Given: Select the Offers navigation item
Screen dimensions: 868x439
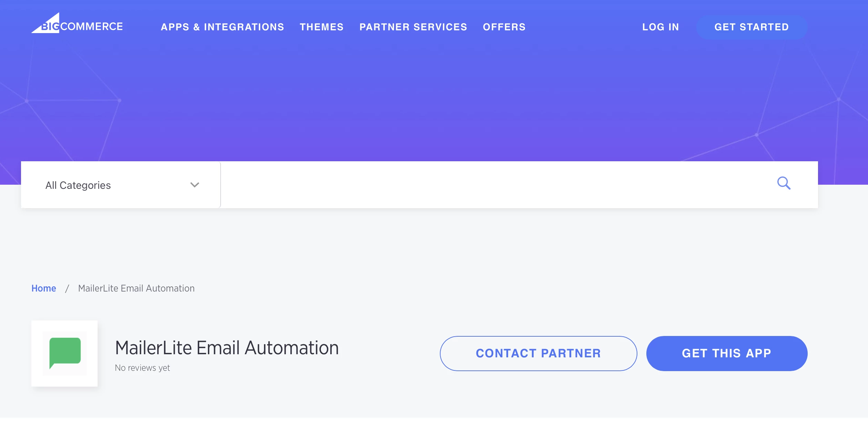Looking at the screenshot, I should [504, 27].
